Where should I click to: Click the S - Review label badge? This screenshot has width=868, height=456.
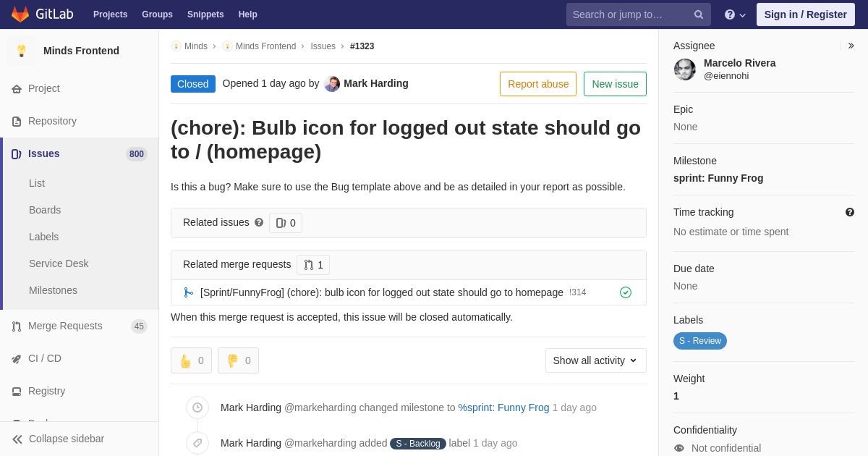coord(700,341)
